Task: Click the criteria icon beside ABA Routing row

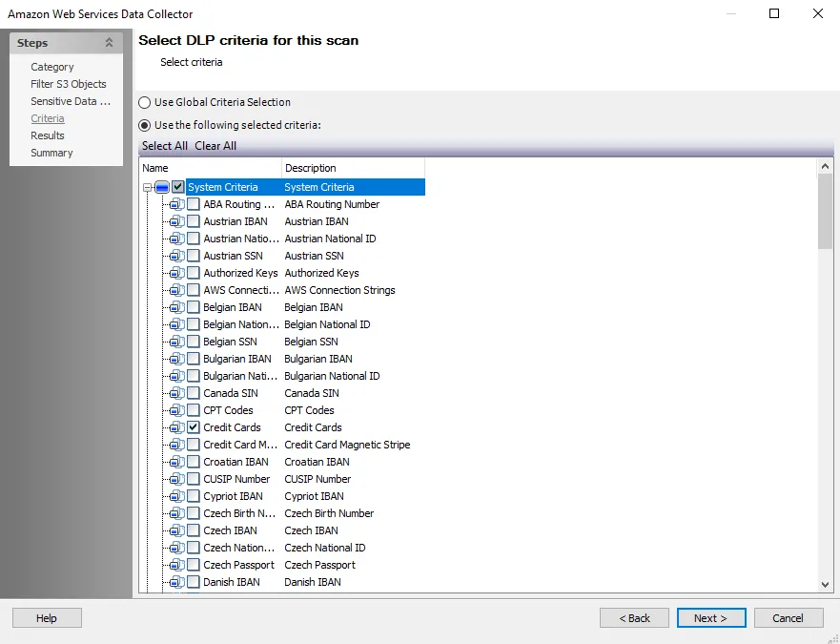Action: pos(176,204)
